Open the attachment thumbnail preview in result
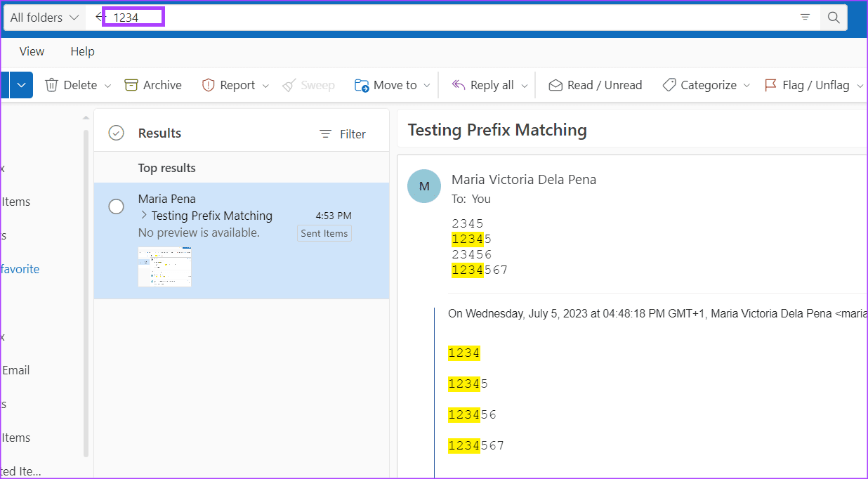This screenshot has width=868, height=479. (164, 267)
